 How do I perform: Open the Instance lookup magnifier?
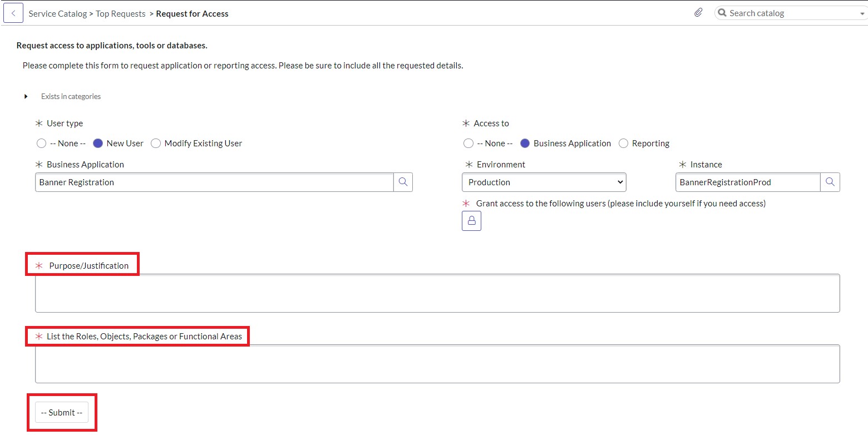pos(830,182)
